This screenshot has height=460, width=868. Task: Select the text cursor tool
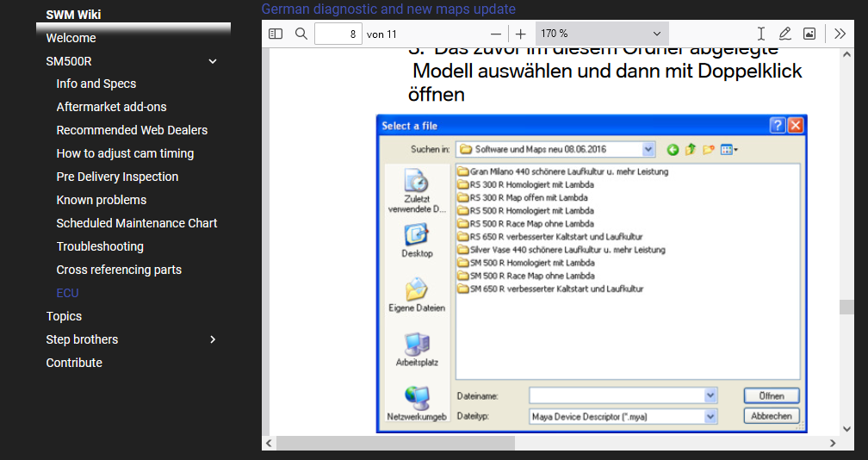(761, 34)
